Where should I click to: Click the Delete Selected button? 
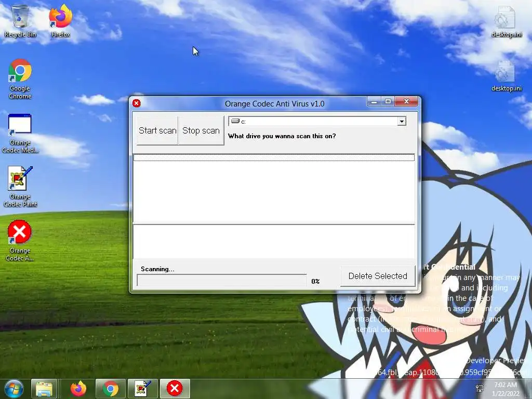click(x=378, y=276)
